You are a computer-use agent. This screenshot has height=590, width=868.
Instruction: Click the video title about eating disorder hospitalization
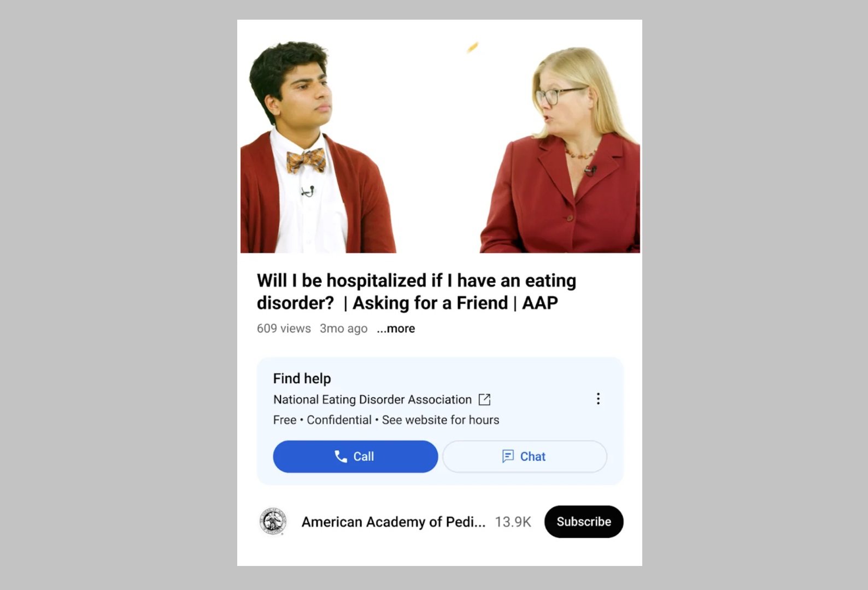pyautogui.click(x=416, y=292)
